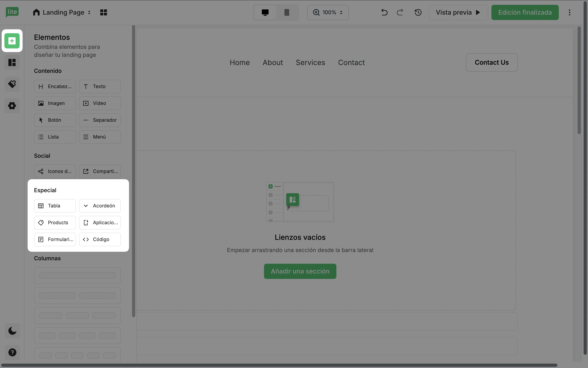Click the Home navigation link
The width and height of the screenshot is (588, 368).
(240, 62)
